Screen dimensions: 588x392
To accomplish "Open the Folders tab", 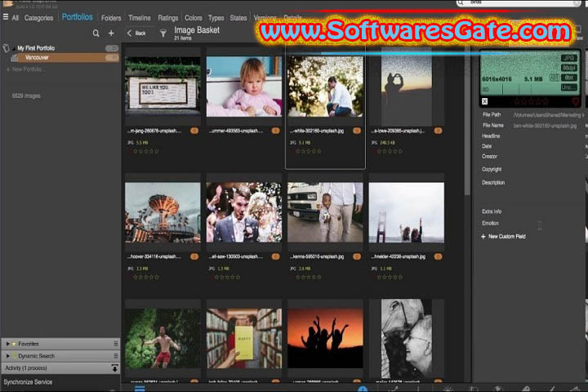I will pyautogui.click(x=111, y=18).
